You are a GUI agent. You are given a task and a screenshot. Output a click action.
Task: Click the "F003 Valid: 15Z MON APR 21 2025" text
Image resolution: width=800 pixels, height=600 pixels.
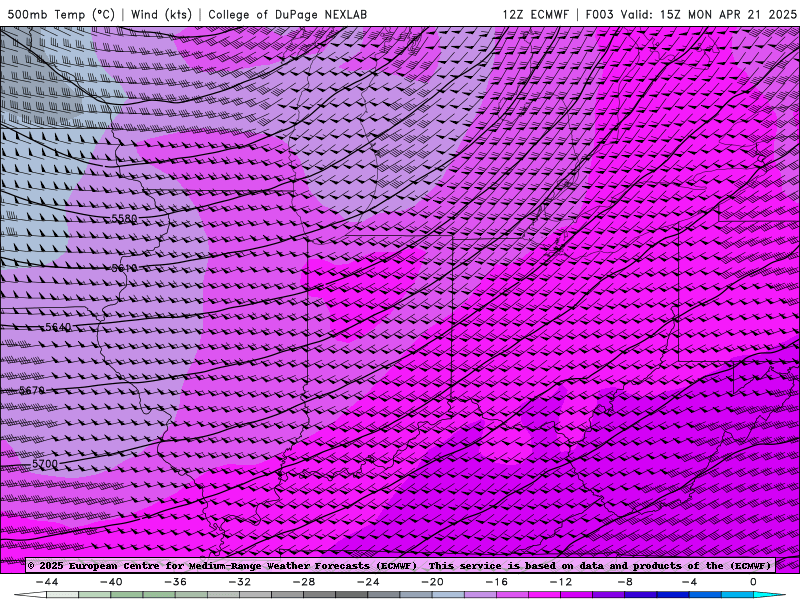pyautogui.click(x=691, y=14)
